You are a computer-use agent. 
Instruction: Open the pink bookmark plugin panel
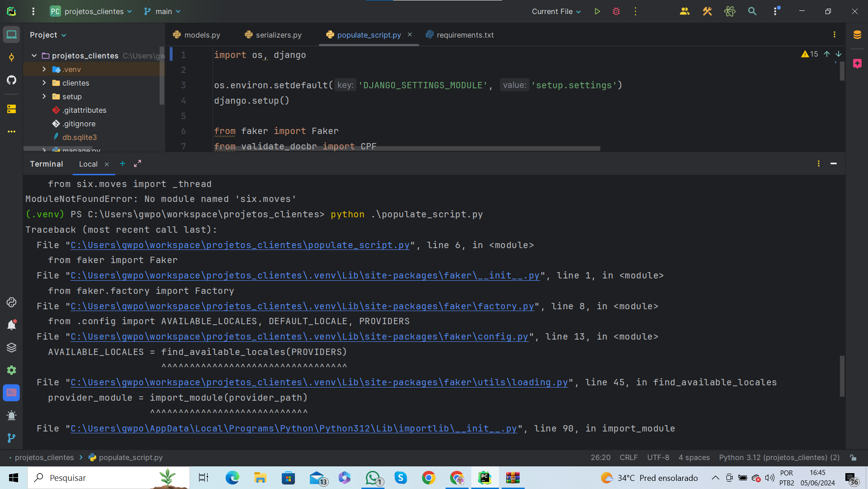pyautogui.click(x=857, y=63)
